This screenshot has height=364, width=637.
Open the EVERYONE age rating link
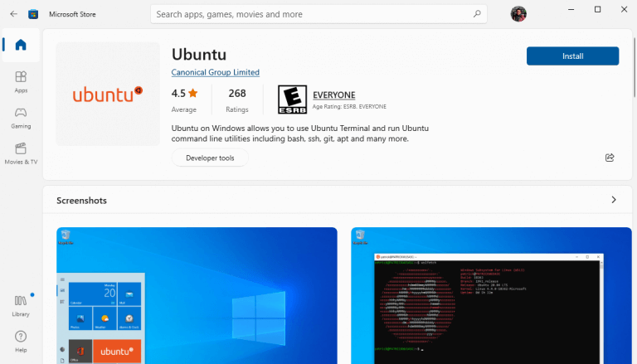pyautogui.click(x=334, y=95)
